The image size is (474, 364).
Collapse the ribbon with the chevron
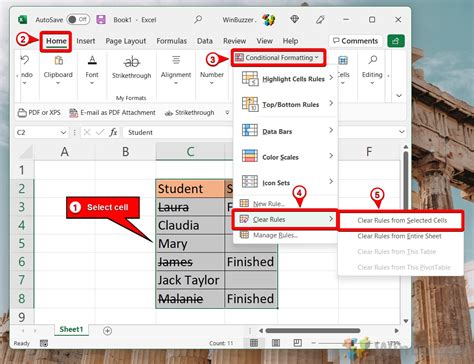(399, 96)
